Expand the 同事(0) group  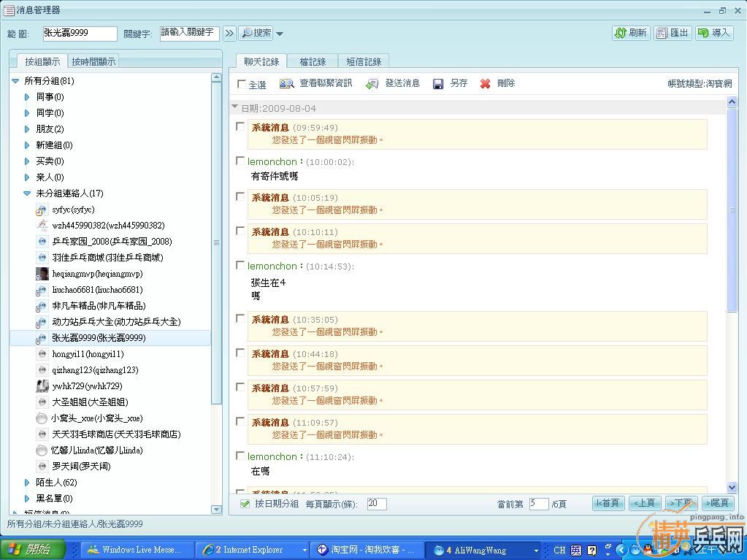27,97
